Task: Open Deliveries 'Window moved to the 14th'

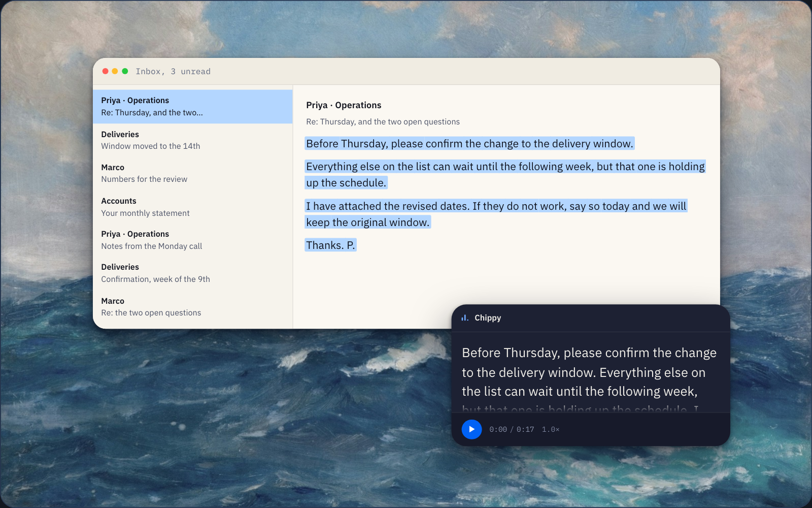Action: coord(193,140)
